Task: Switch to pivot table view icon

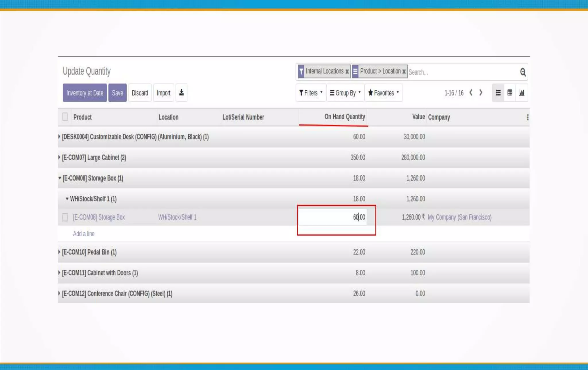Action: coord(510,93)
